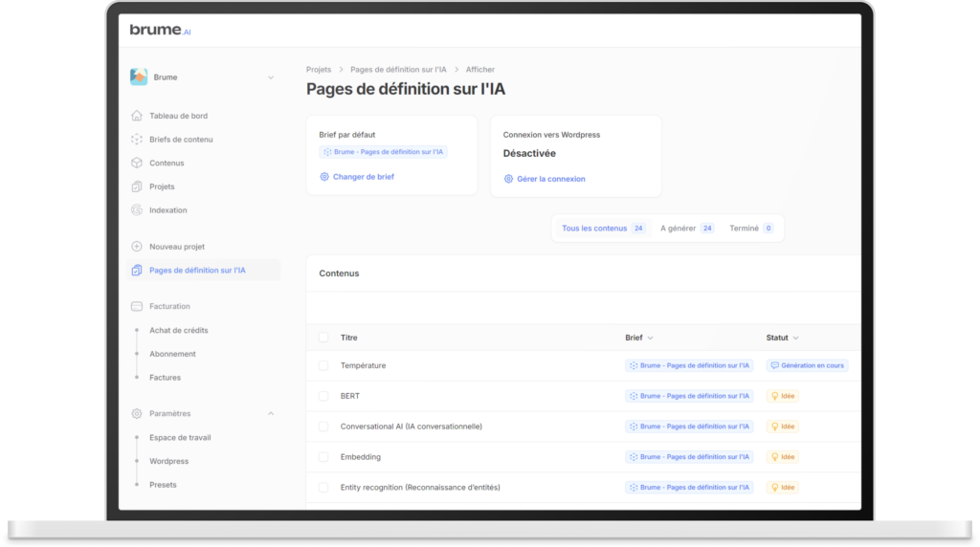The image size is (980, 547).
Task: Click the Projets folder icon
Action: (137, 186)
